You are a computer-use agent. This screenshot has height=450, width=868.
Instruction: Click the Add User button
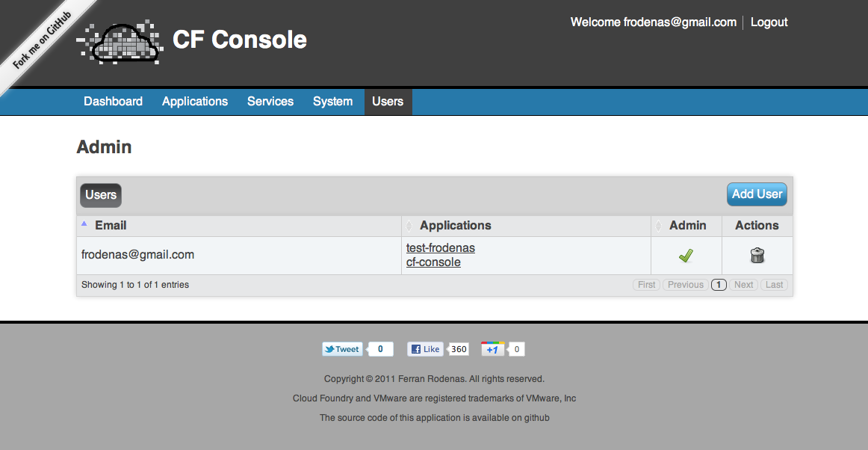(x=757, y=194)
